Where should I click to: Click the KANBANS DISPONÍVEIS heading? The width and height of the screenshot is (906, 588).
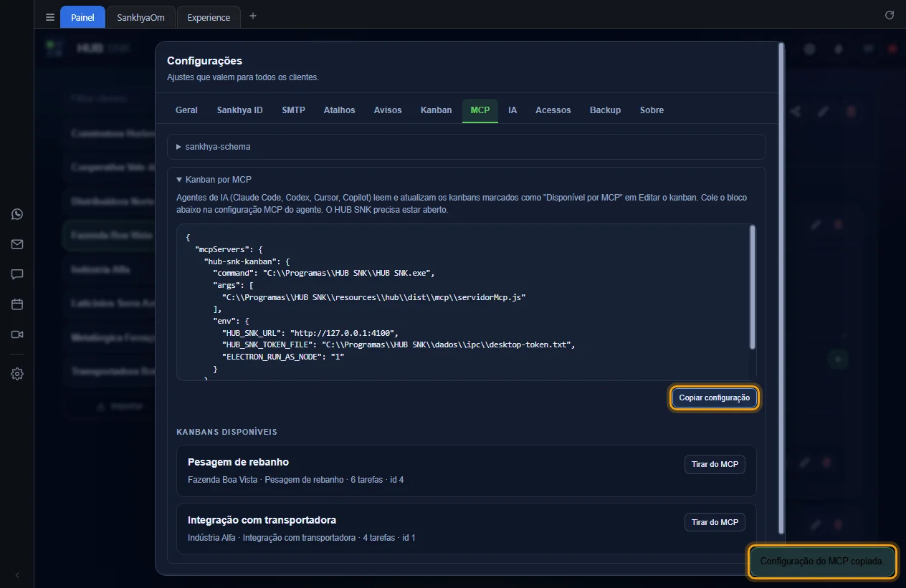click(x=226, y=432)
